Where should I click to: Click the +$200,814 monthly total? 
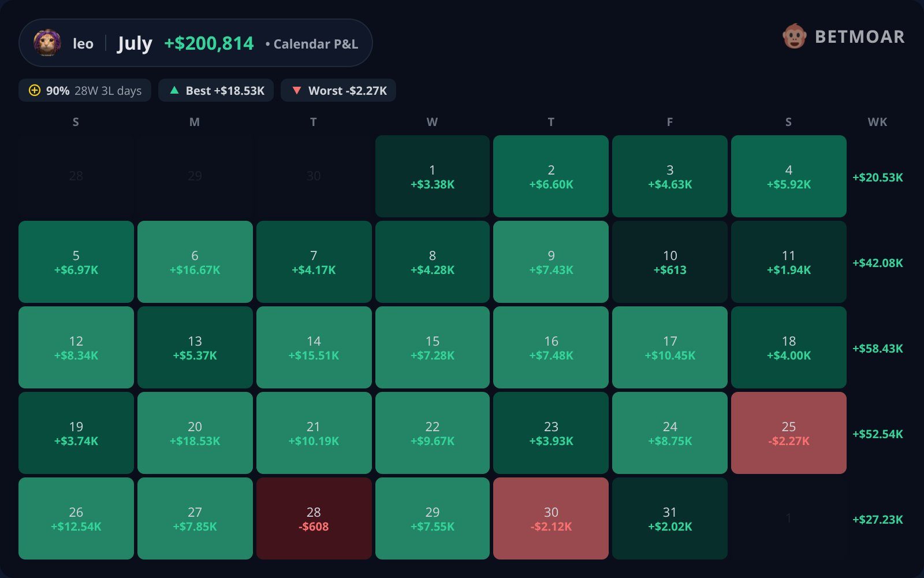click(208, 43)
